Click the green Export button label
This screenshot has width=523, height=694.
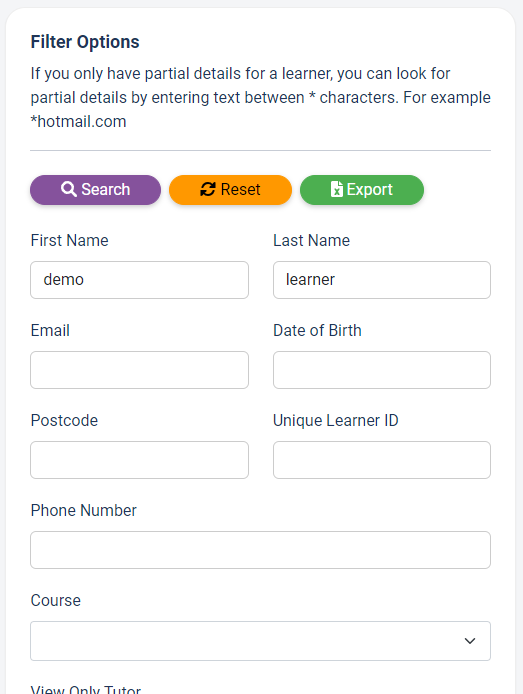(369, 189)
